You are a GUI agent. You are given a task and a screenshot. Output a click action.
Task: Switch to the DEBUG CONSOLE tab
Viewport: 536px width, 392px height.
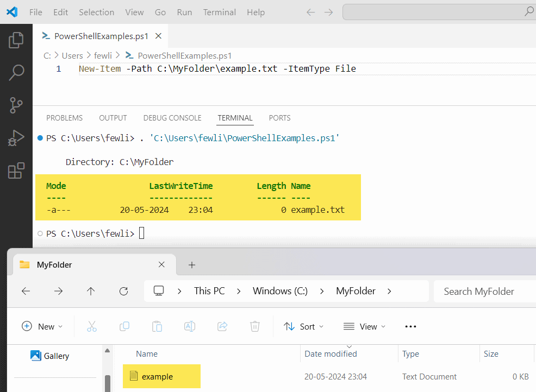point(172,118)
